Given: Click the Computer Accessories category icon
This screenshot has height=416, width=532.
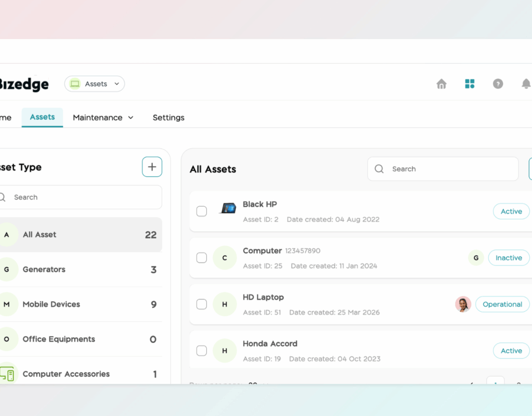Looking at the screenshot, I should pos(7,374).
